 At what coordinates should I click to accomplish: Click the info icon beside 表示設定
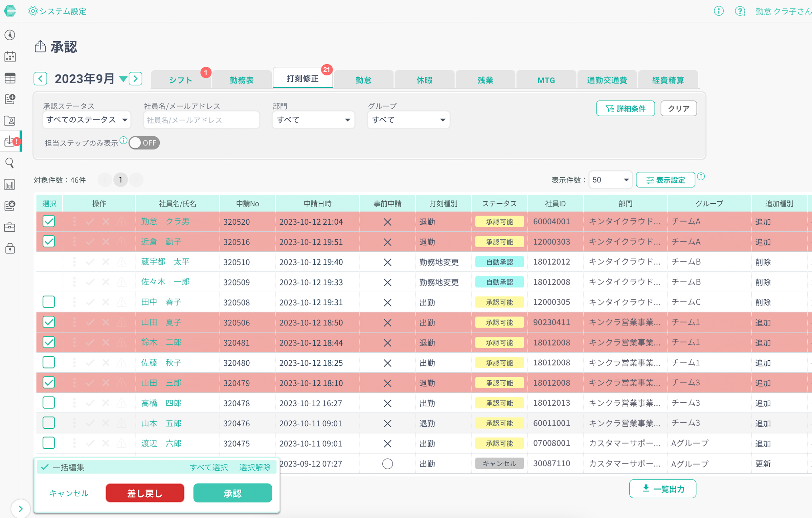pos(701,176)
